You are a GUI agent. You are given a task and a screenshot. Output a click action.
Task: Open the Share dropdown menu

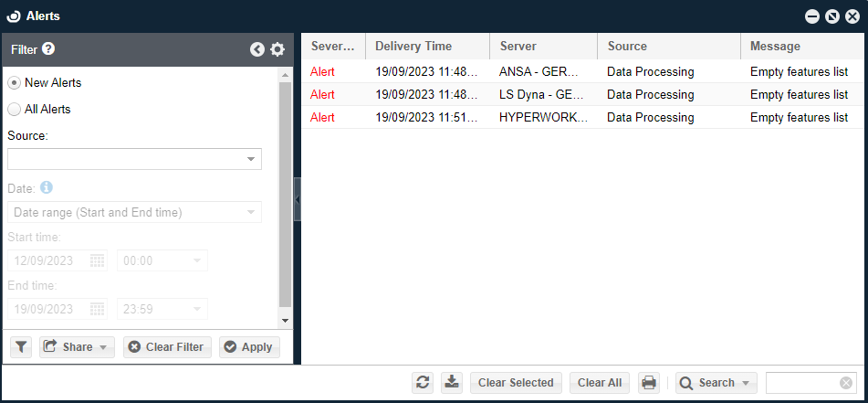click(x=77, y=347)
